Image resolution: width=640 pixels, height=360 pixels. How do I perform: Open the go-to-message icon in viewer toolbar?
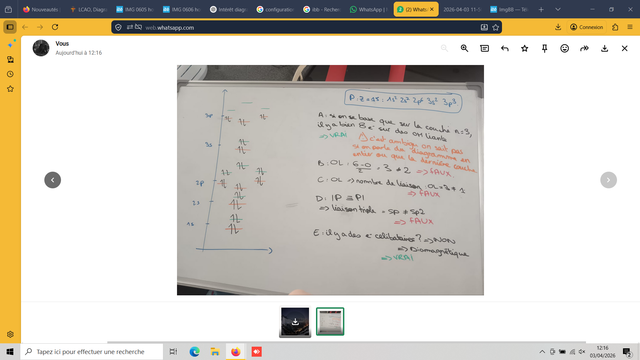point(484,48)
